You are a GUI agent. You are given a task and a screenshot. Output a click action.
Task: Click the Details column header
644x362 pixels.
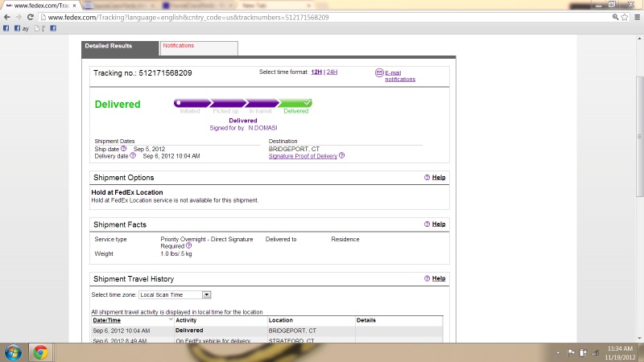[x=366, y=320]
